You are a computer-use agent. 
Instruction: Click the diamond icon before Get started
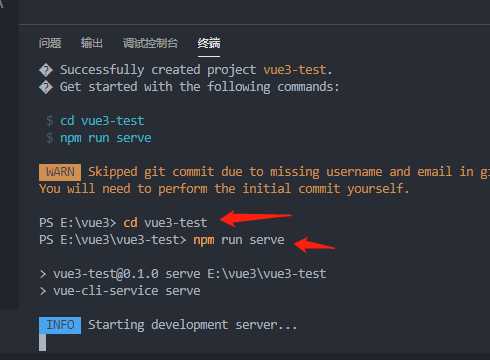(x=46, y=87)
